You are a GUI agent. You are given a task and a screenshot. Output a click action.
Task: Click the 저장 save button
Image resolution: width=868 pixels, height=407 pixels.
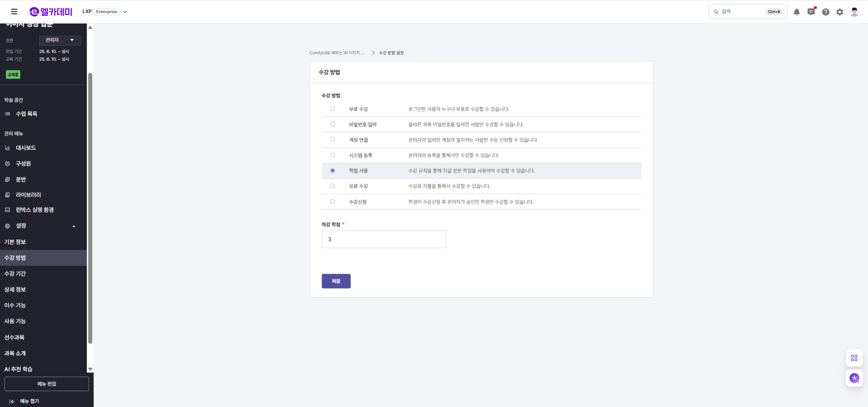pyautogui.click(x=336, y=281)
